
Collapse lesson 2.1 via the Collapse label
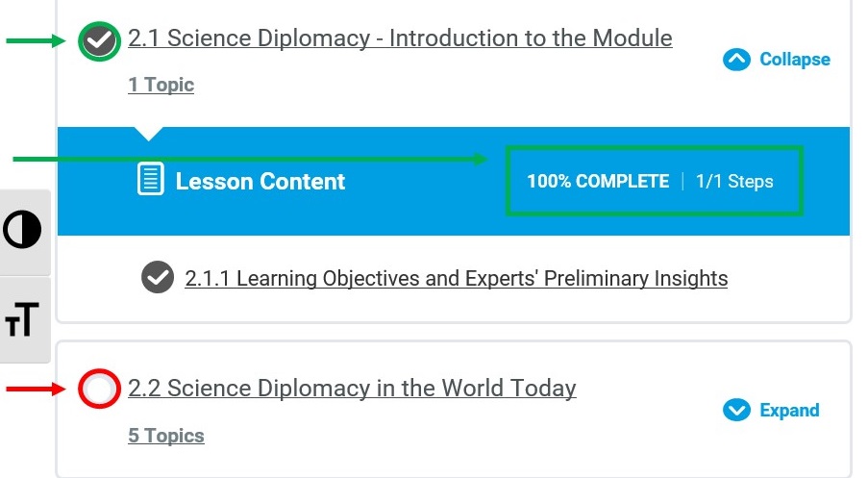pyautogui.click(x=794, y=60)
